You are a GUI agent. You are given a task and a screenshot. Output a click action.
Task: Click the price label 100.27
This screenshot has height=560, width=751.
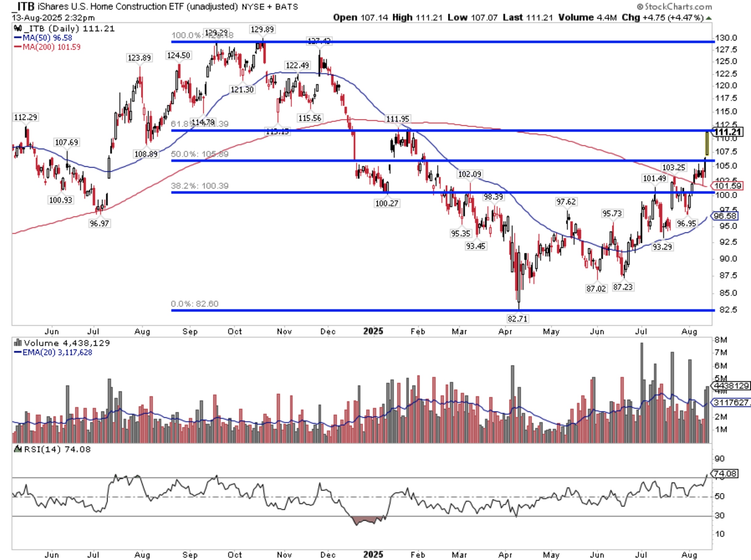[387, 203]
